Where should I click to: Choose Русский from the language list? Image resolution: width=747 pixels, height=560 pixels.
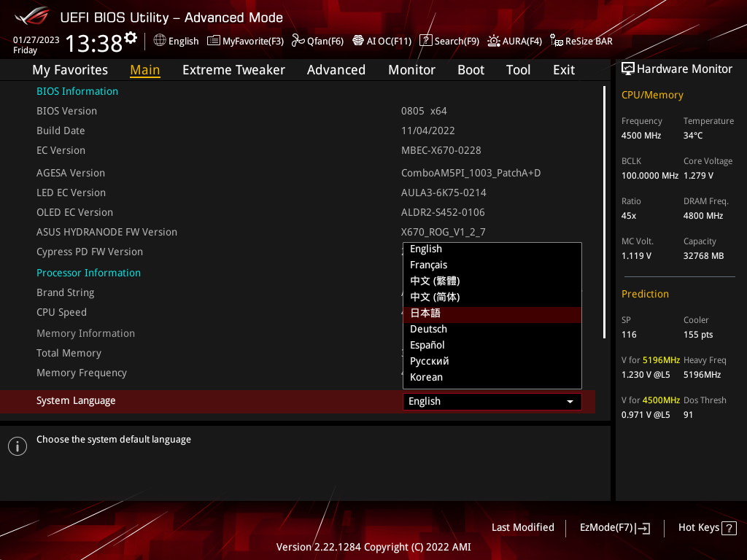coord(492,361)
